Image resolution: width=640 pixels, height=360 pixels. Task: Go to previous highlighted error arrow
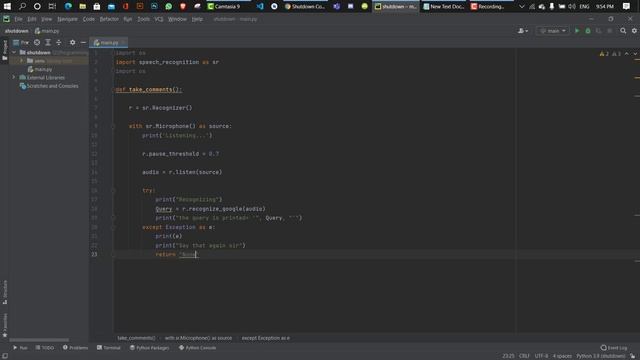627,54
